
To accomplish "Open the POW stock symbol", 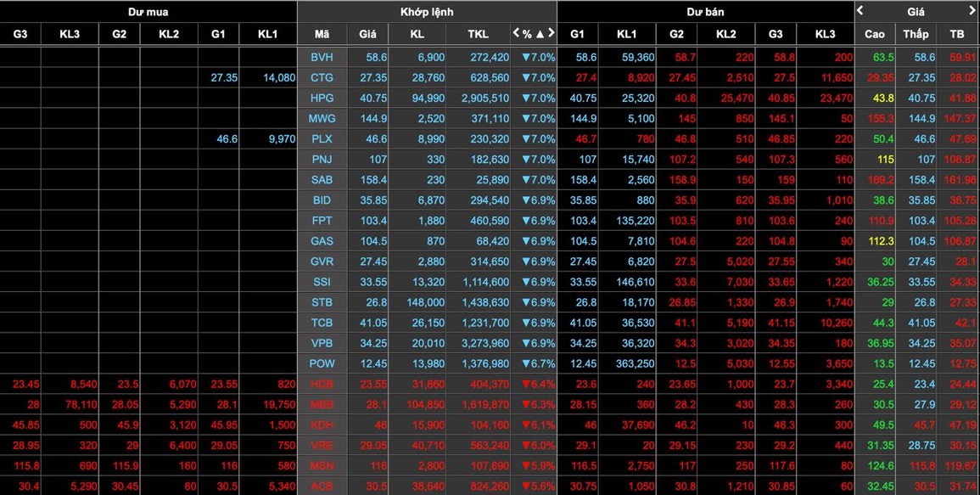I will [x=322, y=363].
